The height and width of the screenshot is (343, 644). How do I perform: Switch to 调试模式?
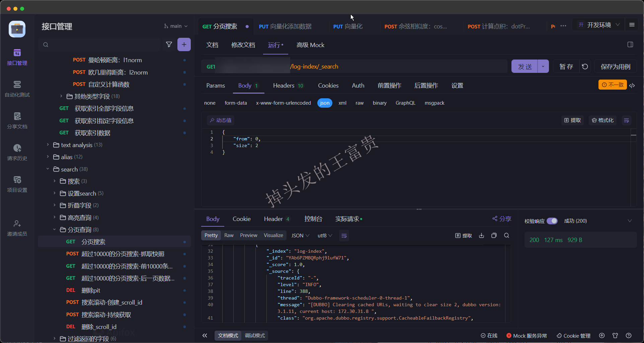[255, 336]
